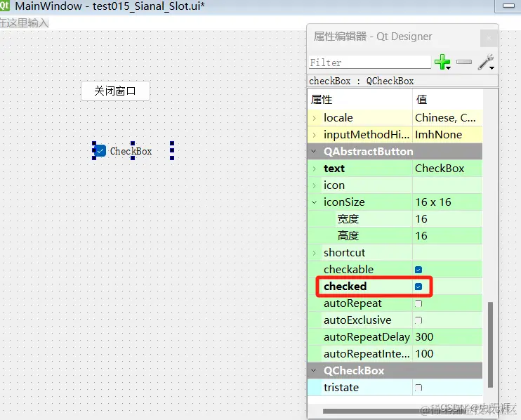Expand the shortcut property row
This screenshot has width=521, height=420.
[x=315, y=253]
